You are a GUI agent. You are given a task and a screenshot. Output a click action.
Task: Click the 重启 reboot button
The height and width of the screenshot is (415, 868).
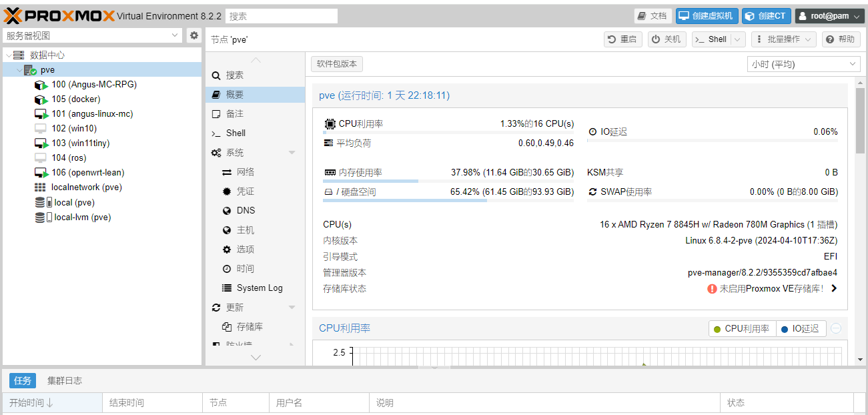[x=622, y=39]
